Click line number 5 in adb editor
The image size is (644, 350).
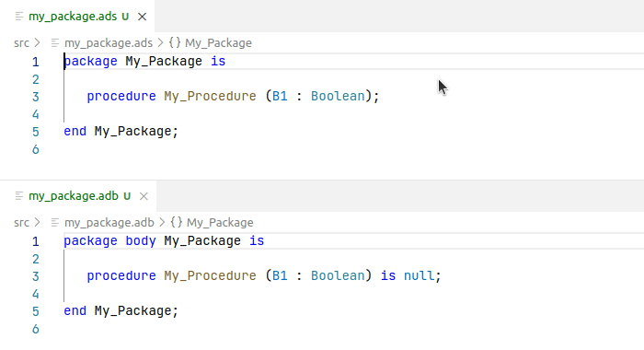click(x=36, y=311)
